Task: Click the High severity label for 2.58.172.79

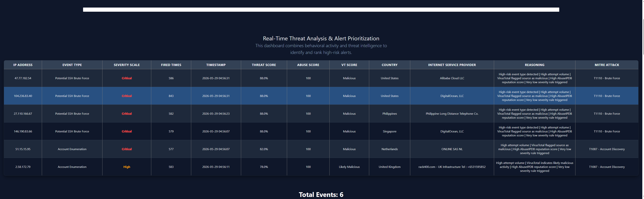Action: pyautogui.click(x=127, y=167)
